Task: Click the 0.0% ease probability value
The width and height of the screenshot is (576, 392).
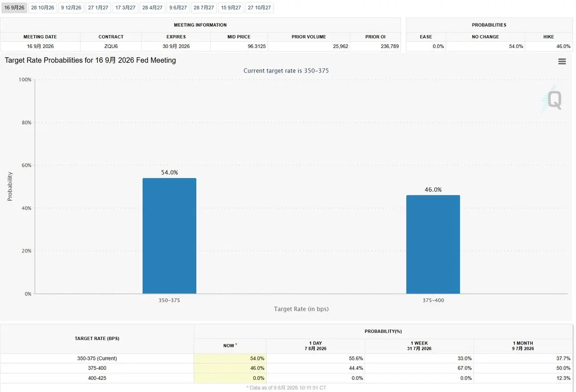Action: tap(438, 46)
